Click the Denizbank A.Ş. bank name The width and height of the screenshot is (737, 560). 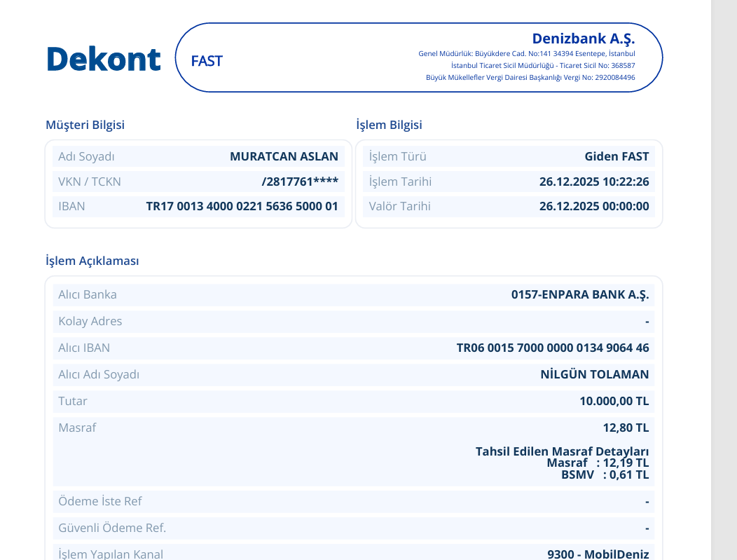[x=584, y=39]
